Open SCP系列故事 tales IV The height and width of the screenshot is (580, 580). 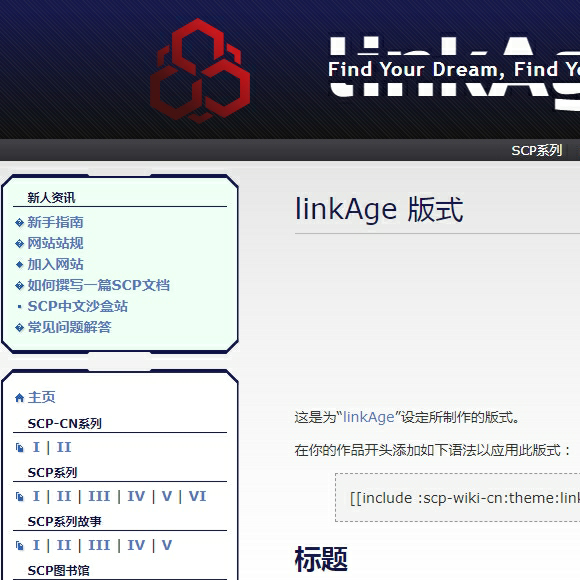click(136, 545)
